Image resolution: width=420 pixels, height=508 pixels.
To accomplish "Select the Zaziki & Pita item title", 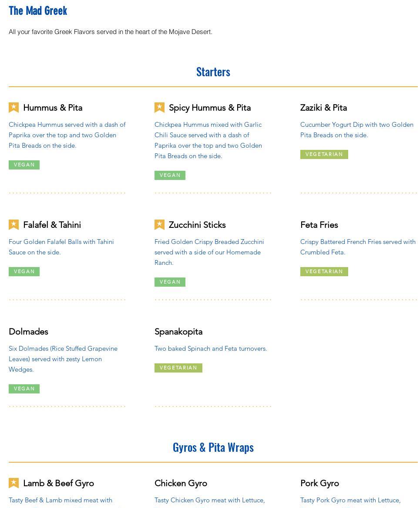I will [323, 108].
